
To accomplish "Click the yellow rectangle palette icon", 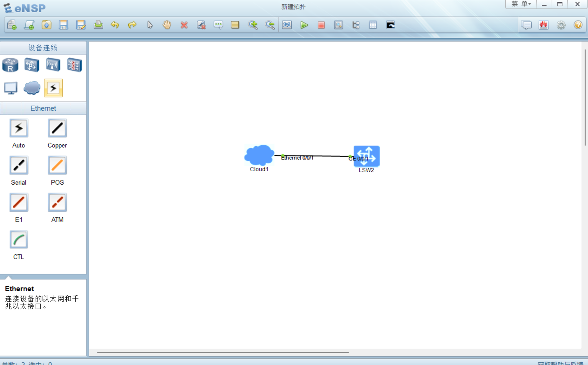I will [235, 25].
